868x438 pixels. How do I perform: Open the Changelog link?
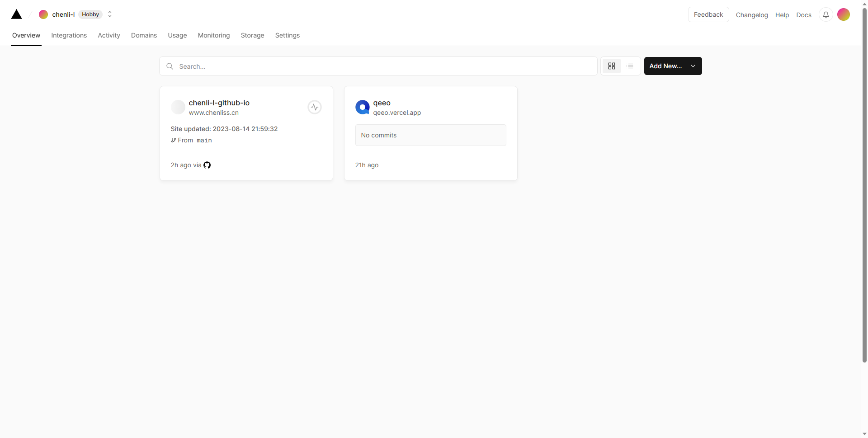point(752,15)
